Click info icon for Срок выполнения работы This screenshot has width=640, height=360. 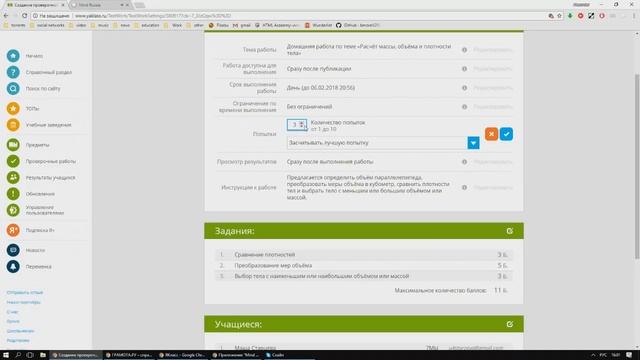[464, 88]
